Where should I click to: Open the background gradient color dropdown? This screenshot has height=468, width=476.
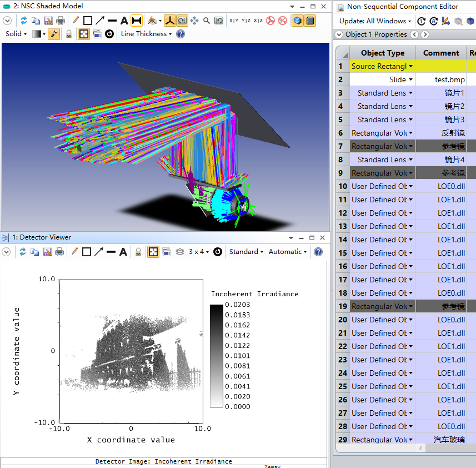coord(39,34)
